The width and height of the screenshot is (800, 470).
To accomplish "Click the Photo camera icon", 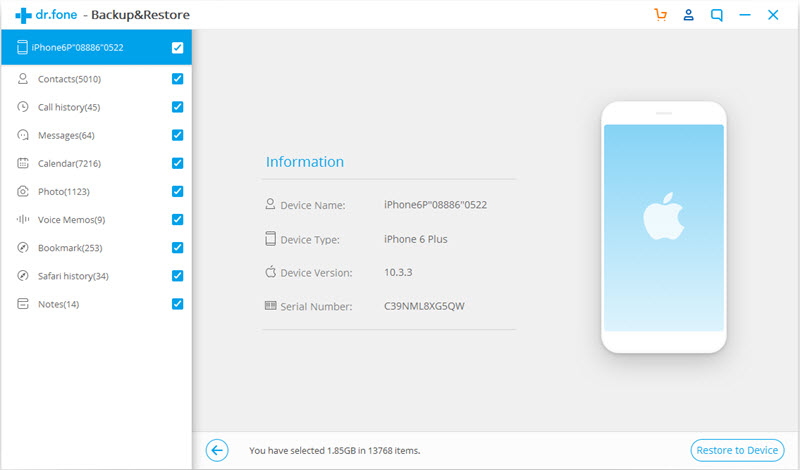I will tap(22, 191).
